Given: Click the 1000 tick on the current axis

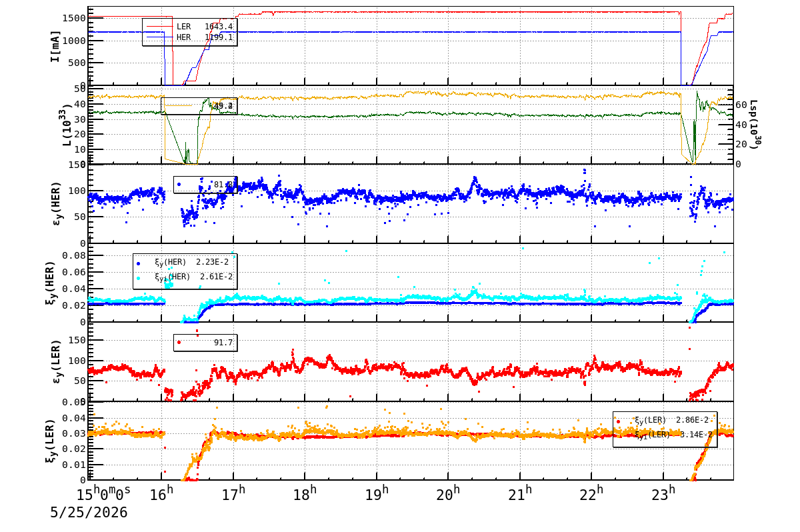Looking at the screenshot, I should [x=75, y=41].
